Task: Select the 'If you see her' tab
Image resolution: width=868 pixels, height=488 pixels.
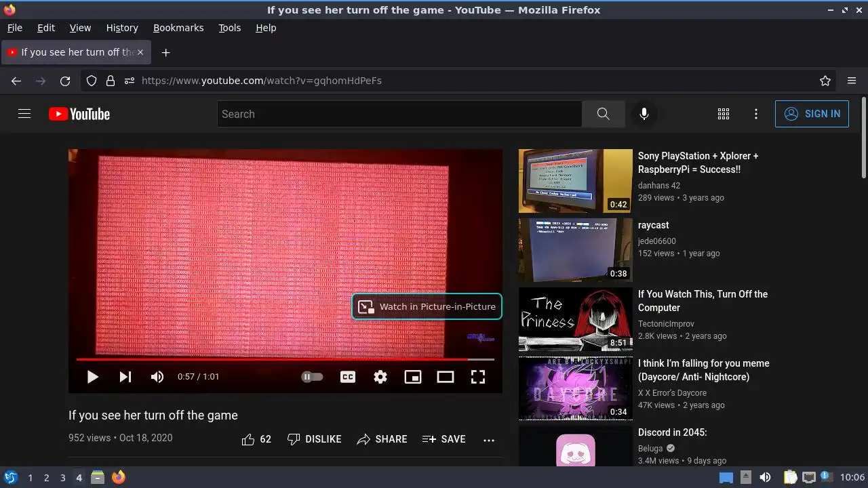Action: 76,52
